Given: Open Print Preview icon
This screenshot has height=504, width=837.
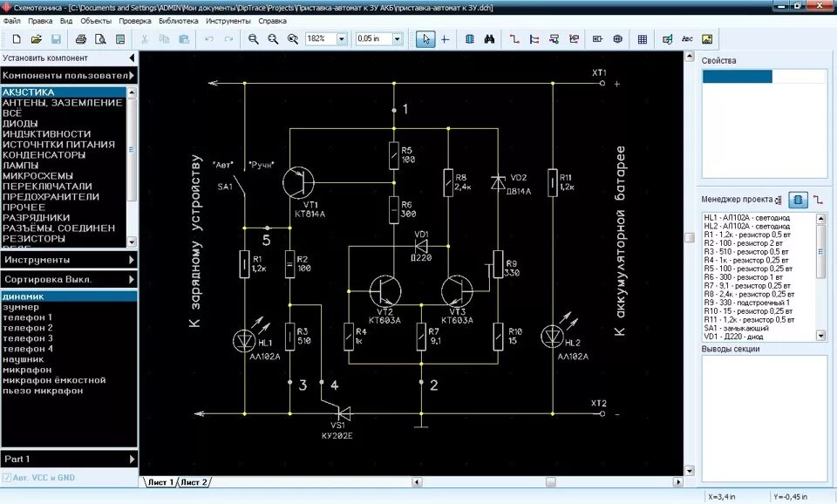Looking at the screenshot, I should pos(100,39).
